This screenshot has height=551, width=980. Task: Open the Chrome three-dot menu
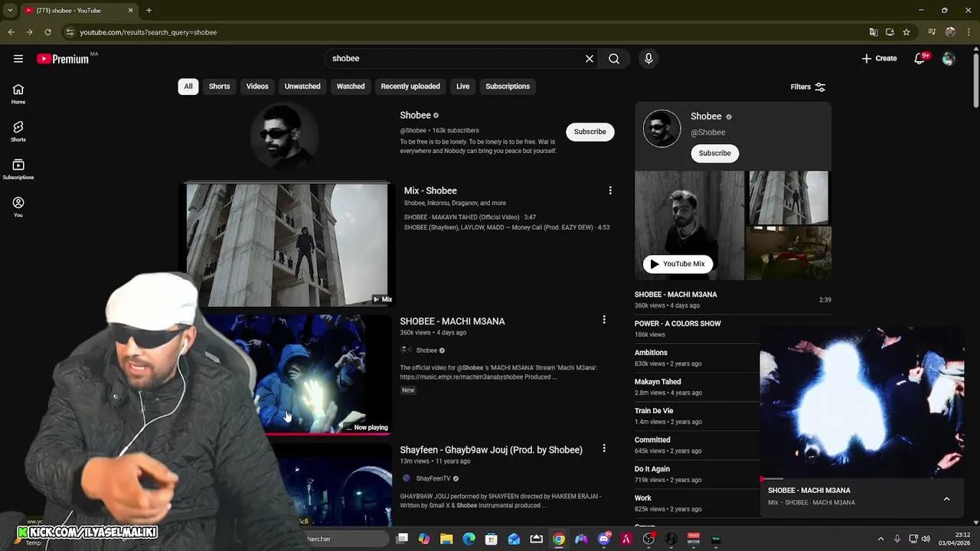coord(968,32)
